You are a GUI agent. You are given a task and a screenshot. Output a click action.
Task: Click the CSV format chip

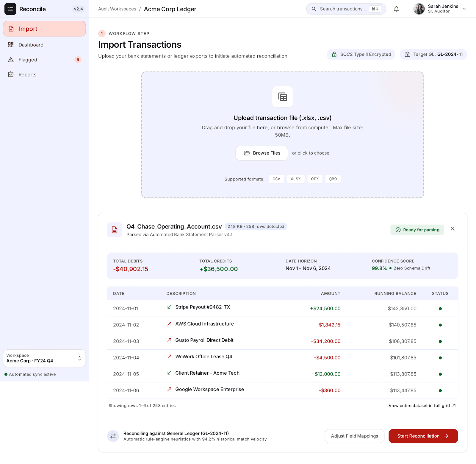pyautogui.click(x=276, y=179)
